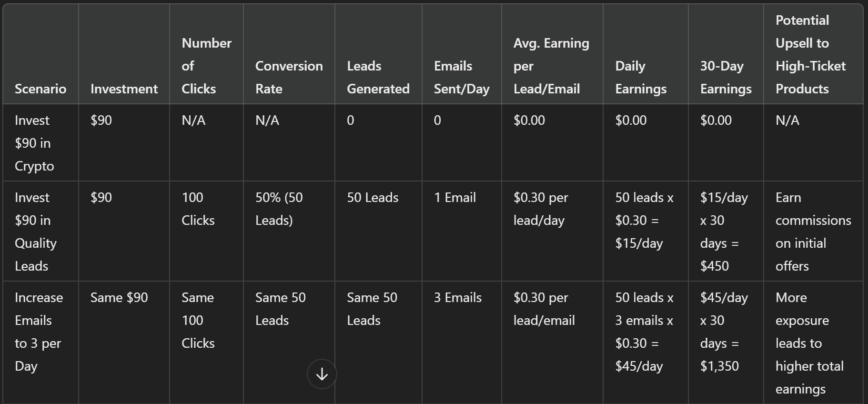Click the 3 Emails cell
The height and width of the screenshot is (404, 868).
coord(457,297)
